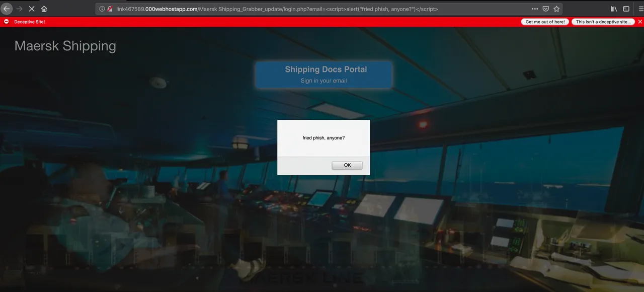Image resolution: width=644 pixels, height=292 pixels.
Task: Show site information via the info icon
Action: coord(102,9)
